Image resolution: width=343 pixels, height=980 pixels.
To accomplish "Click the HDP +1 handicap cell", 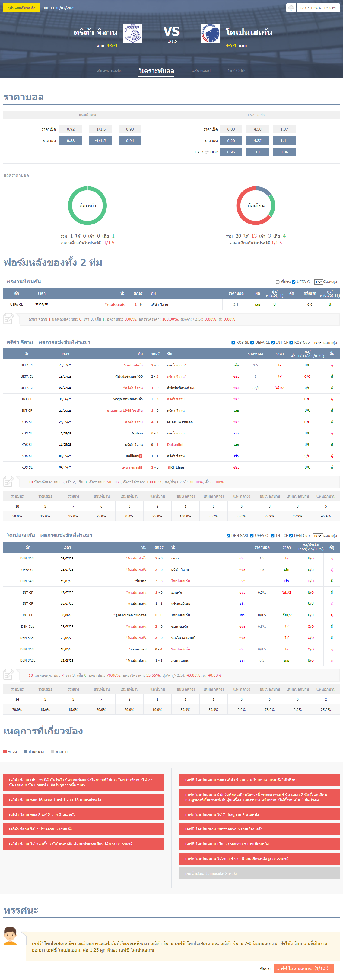I will tap(258, 152).
